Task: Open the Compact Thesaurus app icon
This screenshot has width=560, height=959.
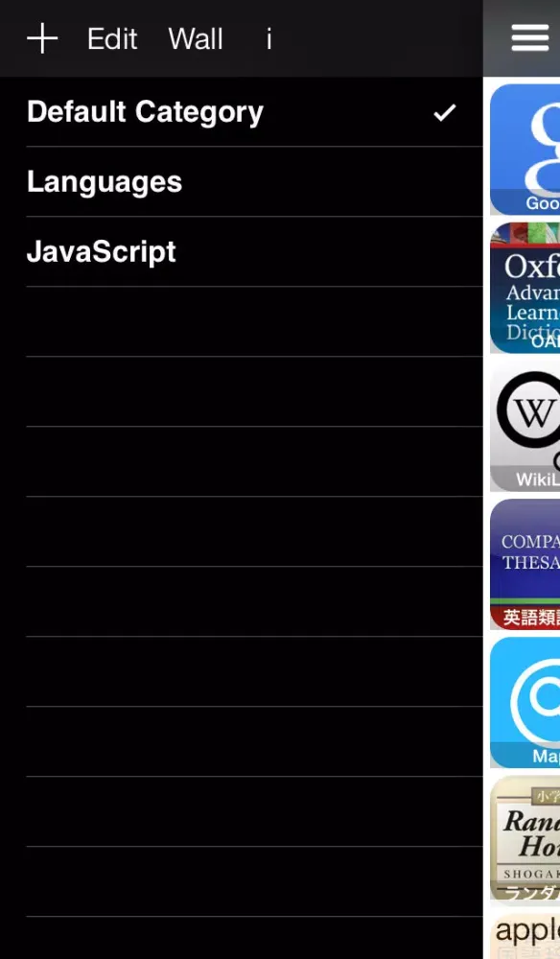Action: 525,565
